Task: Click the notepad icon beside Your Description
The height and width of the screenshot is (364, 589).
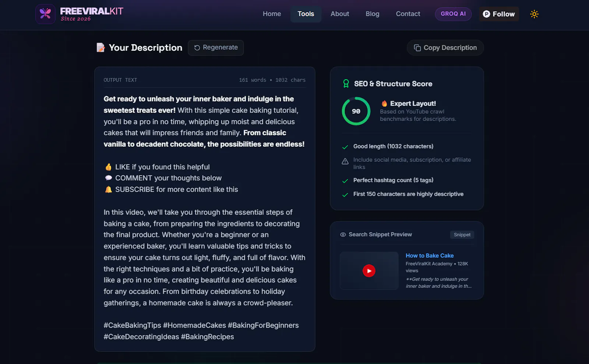Action: click(x=100, y=47)
